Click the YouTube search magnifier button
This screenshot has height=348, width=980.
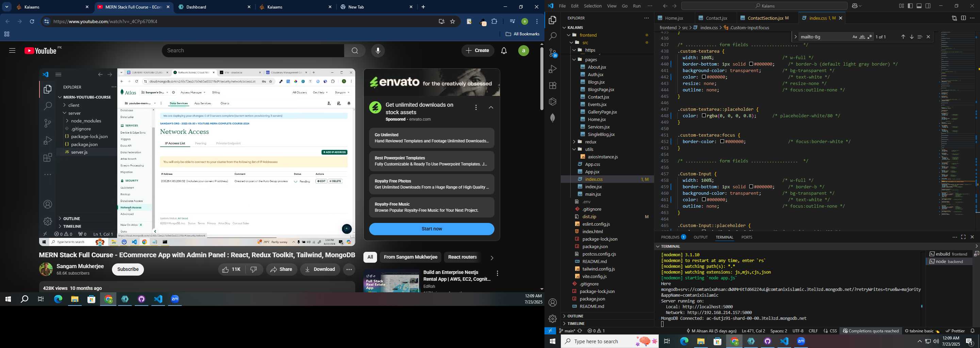tap(355, 51)
